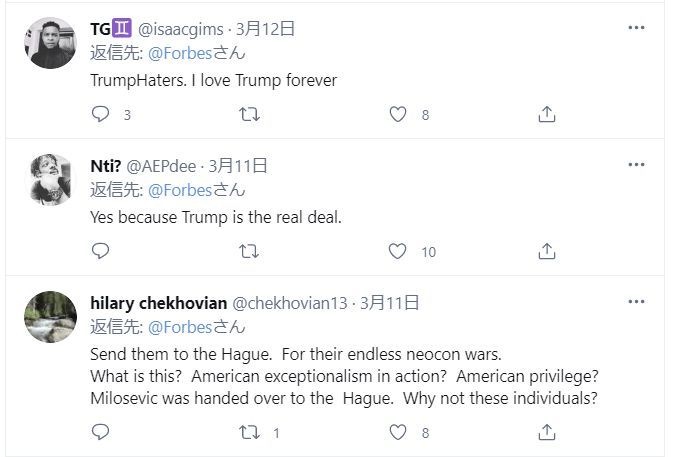676x457 pixels.
Task: Retweet hilary chekhovian's Hague tweet
Action: point(249,433)
